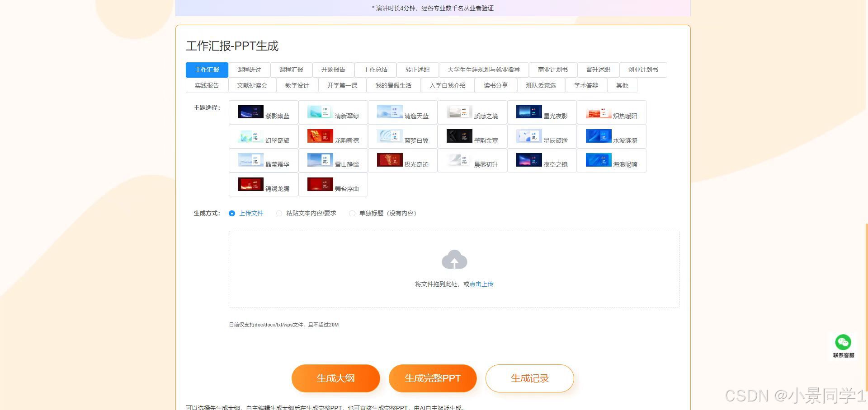The width and height of the screenshot is (868, 410).
Task: Switch to the 转正述职 tab
Action: 417,70
